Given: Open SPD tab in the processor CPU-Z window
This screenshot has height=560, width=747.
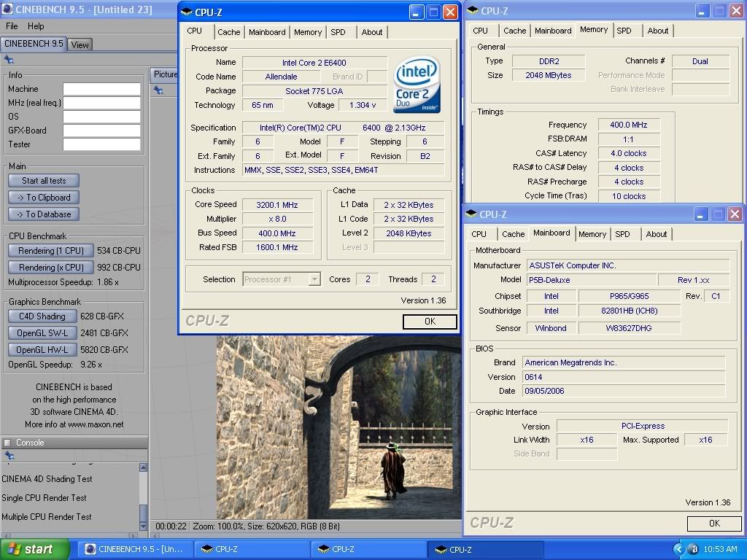Looking at the screenshot, I should pyautogui.click(x=338, y=32).
